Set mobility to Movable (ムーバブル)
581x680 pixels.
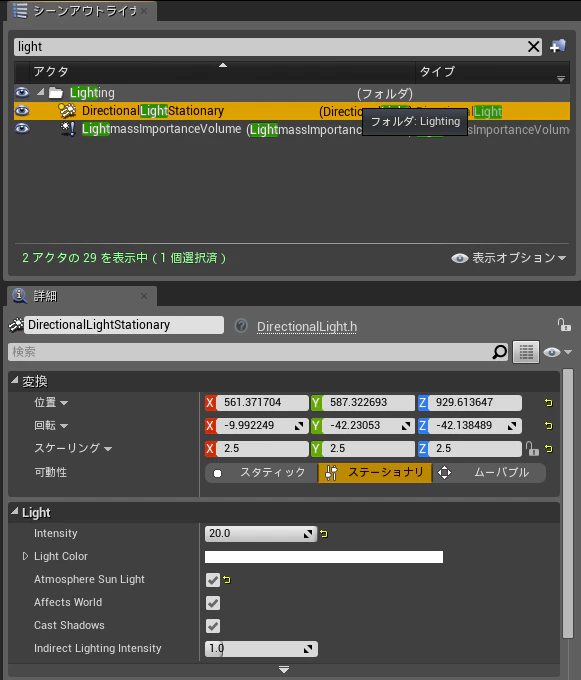point(489,473)
